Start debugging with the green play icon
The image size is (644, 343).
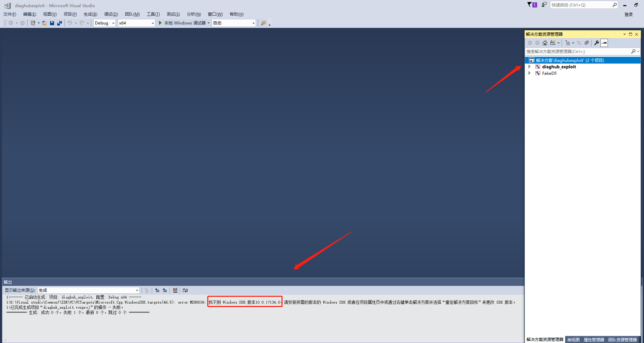click(x=160, y=23)
